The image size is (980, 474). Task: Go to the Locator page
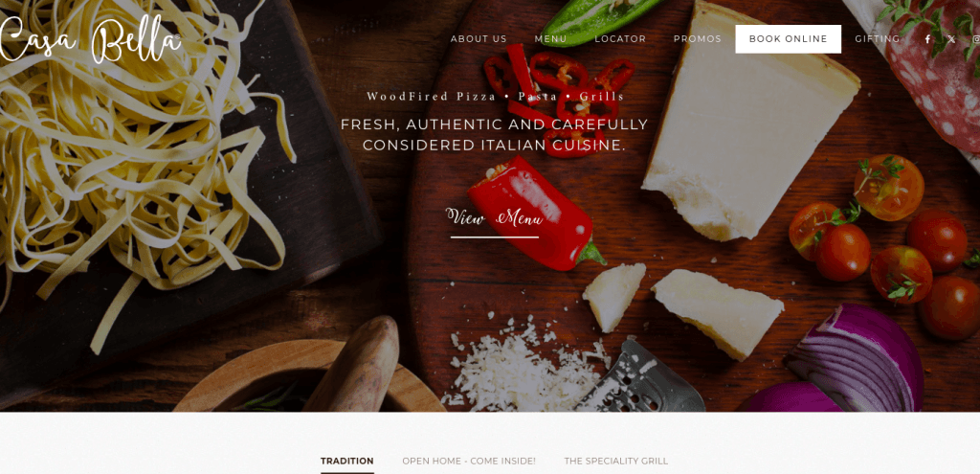(620, 38)
